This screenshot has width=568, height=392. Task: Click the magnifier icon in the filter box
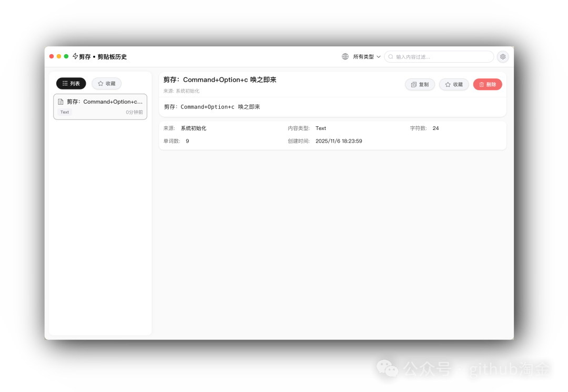391,56
